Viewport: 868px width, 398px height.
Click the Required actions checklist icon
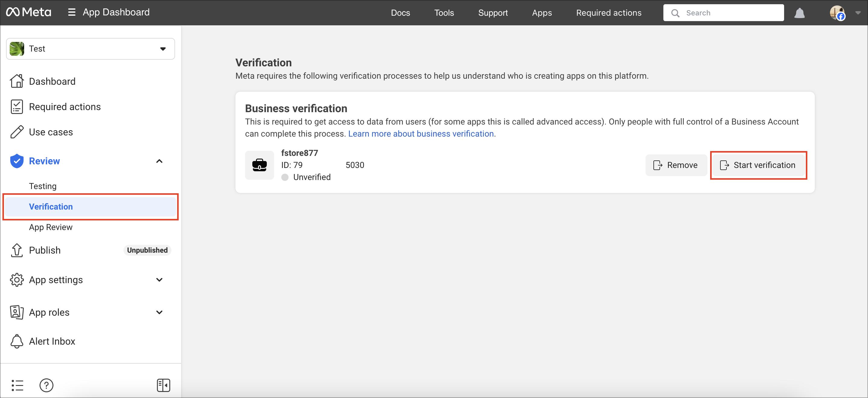[17, 107]
